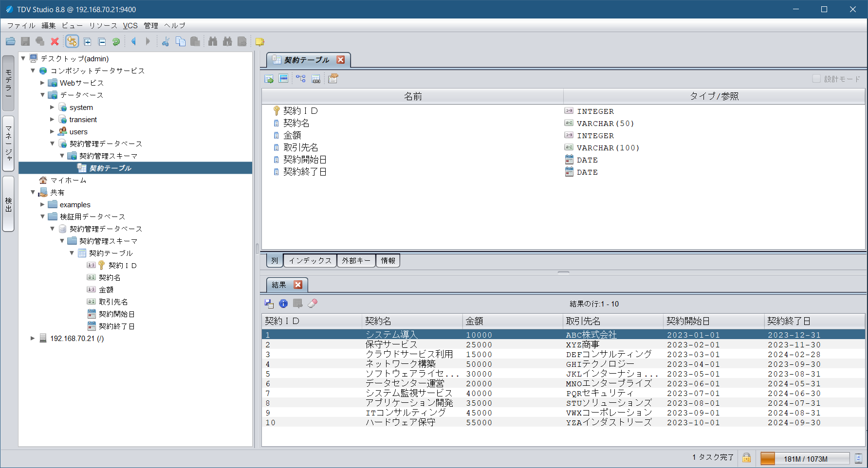This screenshot has height=468, width=868.
Task: Expand the Webサービス folder
Action: point(42,83)
